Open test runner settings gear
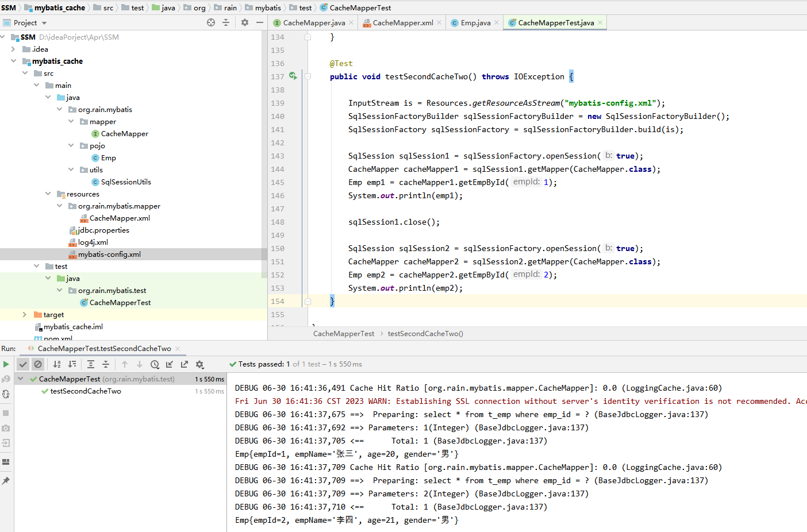 coord(200,364)
